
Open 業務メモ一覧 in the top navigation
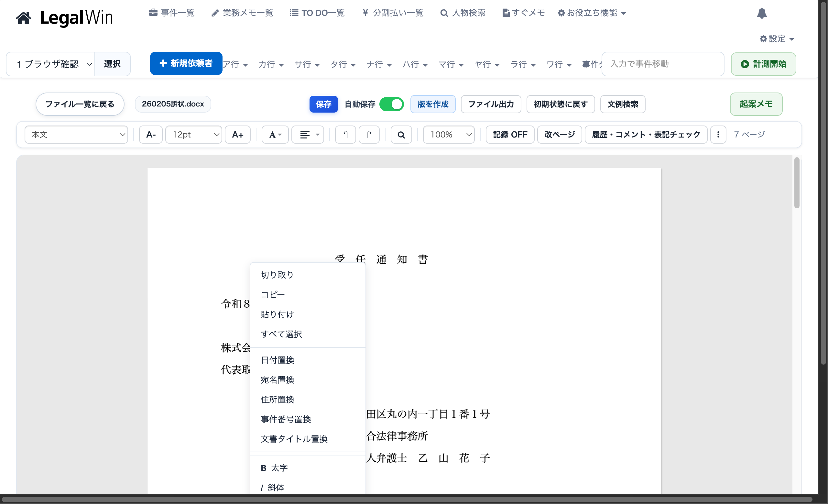click(242, 13)
